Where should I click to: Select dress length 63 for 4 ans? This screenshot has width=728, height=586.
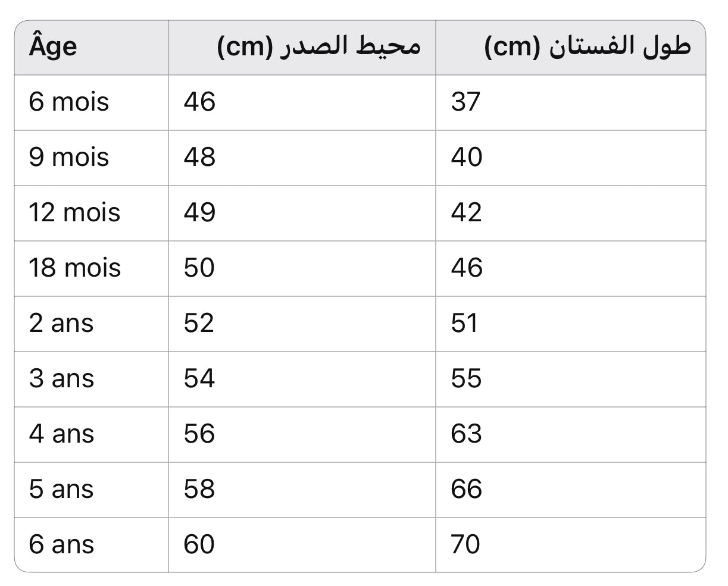click(466, 434)
